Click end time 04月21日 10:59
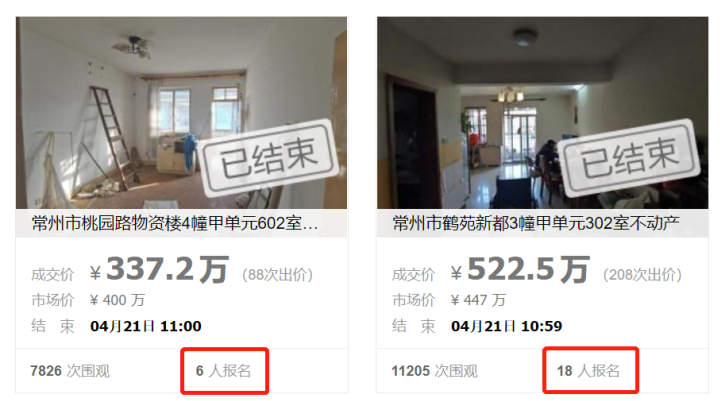 (x=507, y=326)
